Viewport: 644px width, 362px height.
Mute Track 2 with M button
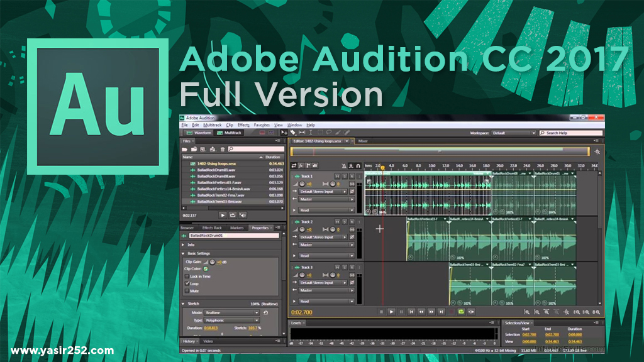tap(337, 222)
